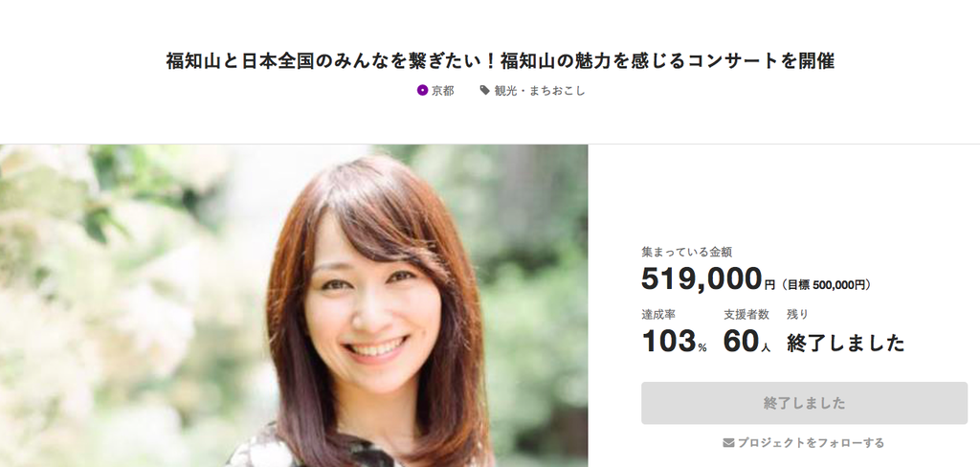980x467 pixels.
Task: Click the 103% achievement rate value
Action: 675,342
